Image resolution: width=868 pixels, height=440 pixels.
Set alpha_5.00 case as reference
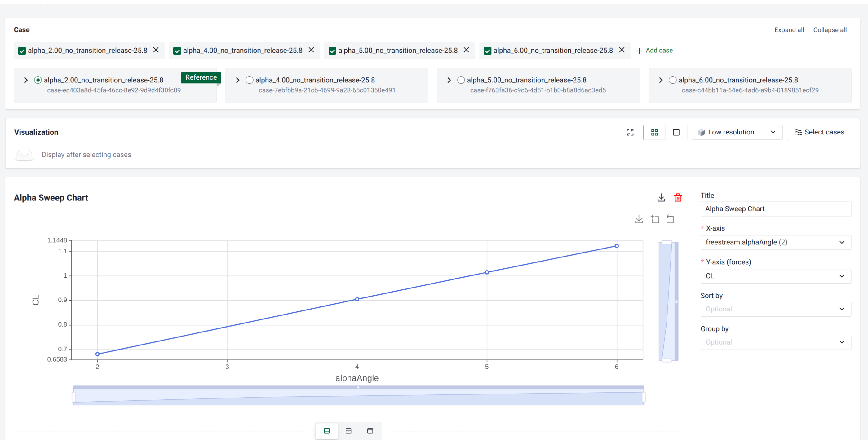[x=461, y=80]
